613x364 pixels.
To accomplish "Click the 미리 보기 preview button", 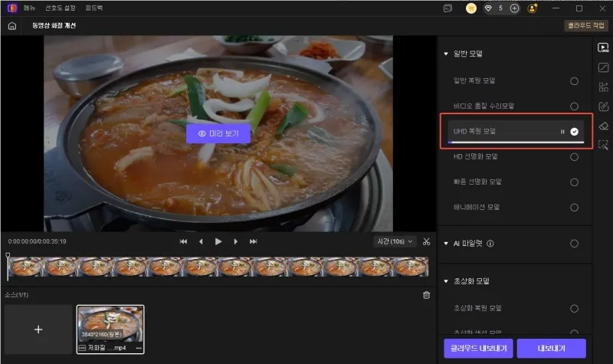I will [x=218, y=133].
